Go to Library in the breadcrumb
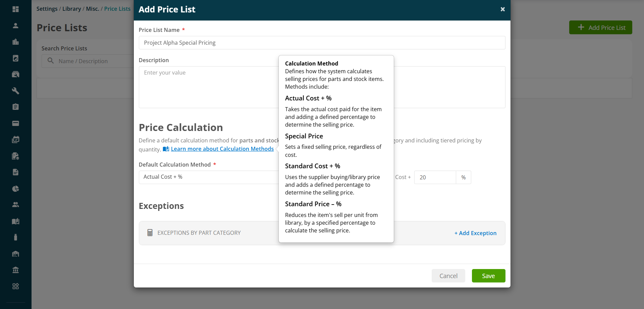 (72, 9)
